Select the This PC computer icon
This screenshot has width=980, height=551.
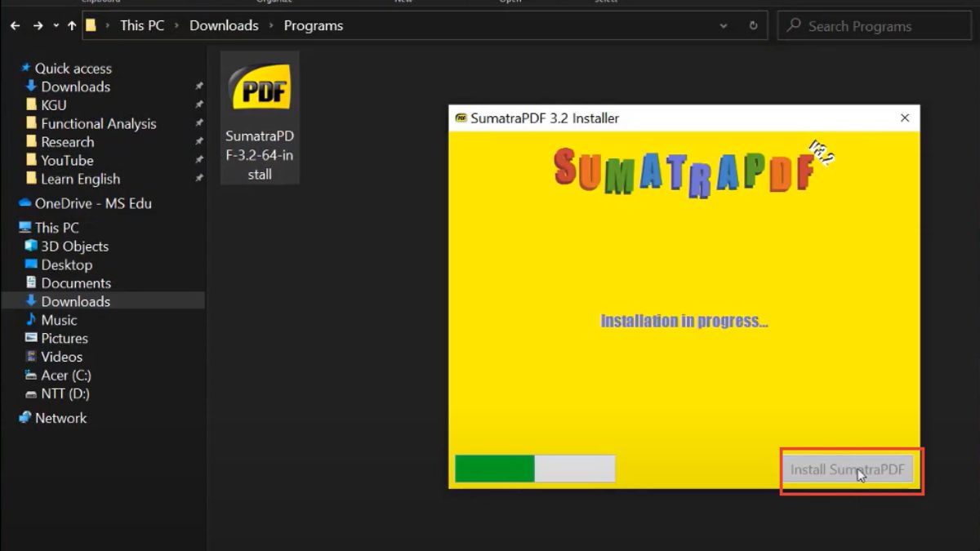click(x=25, y=228)
